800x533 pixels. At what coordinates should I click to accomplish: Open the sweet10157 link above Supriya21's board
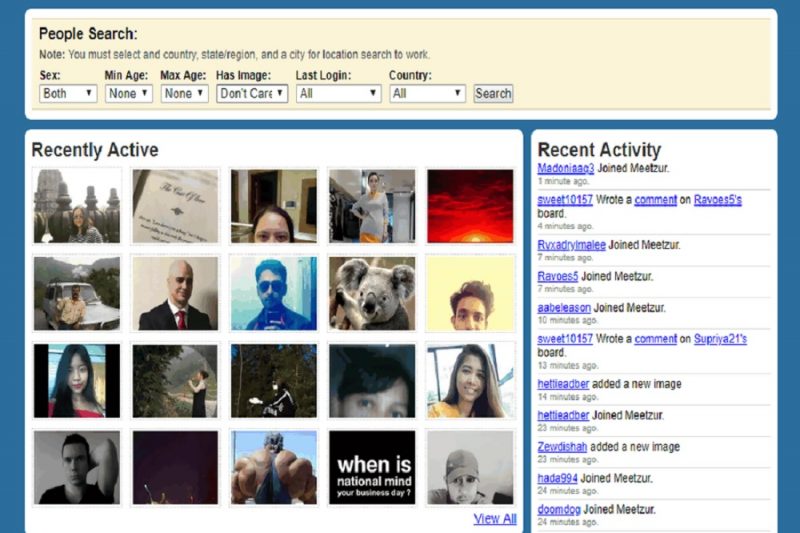(x=565, y=339)
